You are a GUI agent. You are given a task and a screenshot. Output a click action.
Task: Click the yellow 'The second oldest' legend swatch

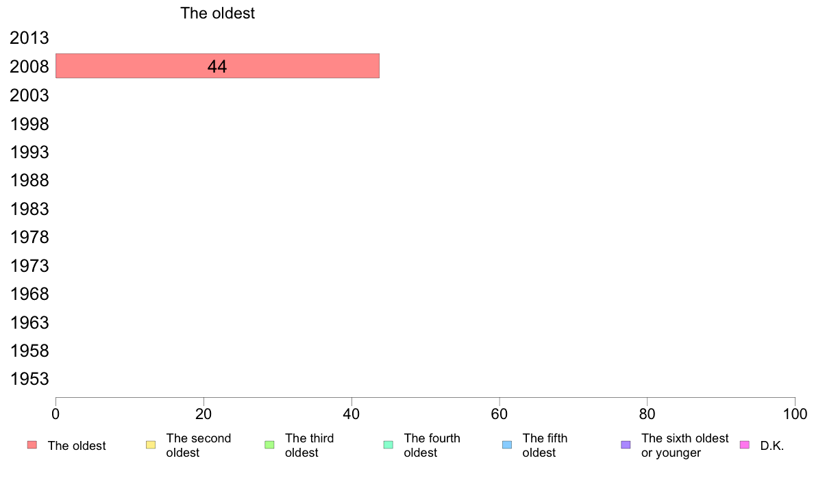151,445
